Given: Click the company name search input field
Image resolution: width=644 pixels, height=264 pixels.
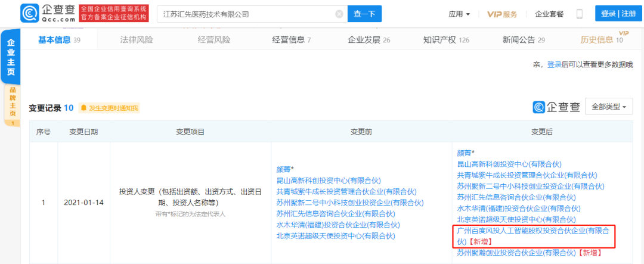Looking at the screenshot, I should 244,14.
